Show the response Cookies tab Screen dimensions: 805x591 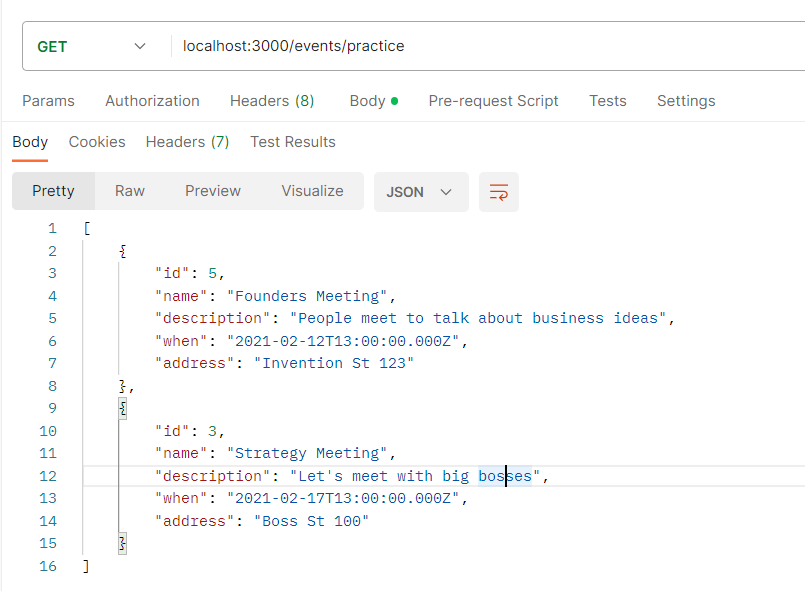[x=97, y=142]
